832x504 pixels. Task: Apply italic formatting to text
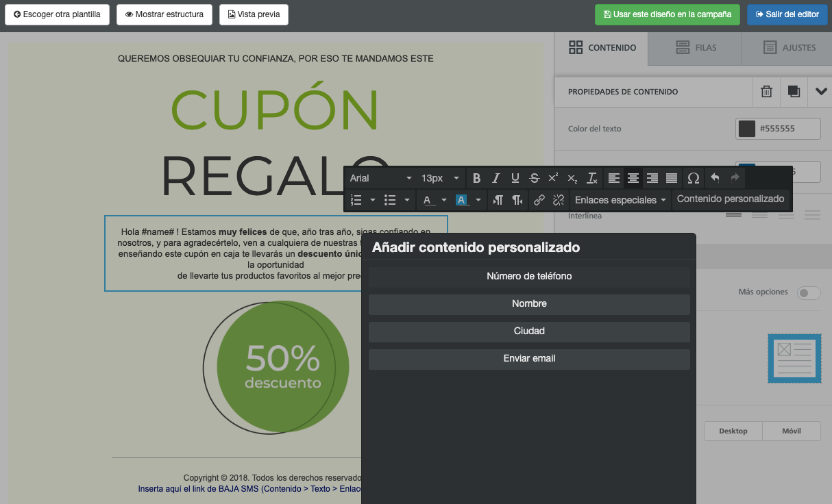496,178
